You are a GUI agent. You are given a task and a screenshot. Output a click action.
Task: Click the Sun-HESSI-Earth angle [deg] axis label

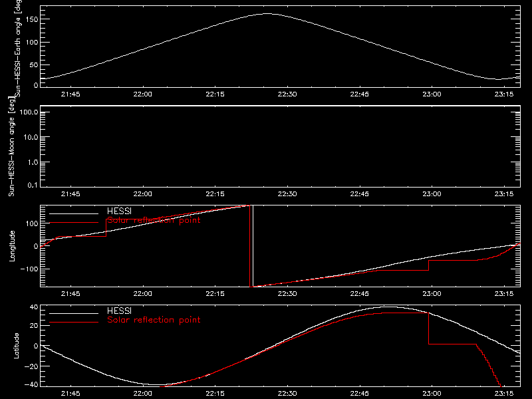(x=19, y=48)
